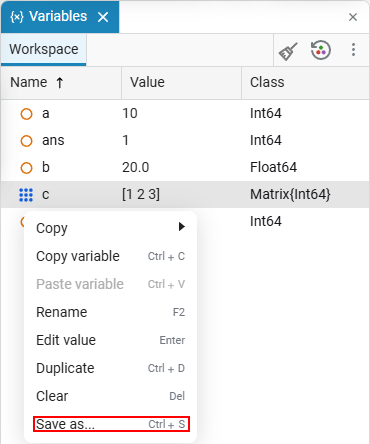Click the value 10 of variable a
Screen dimensions: 370x444
pos(130,114)
